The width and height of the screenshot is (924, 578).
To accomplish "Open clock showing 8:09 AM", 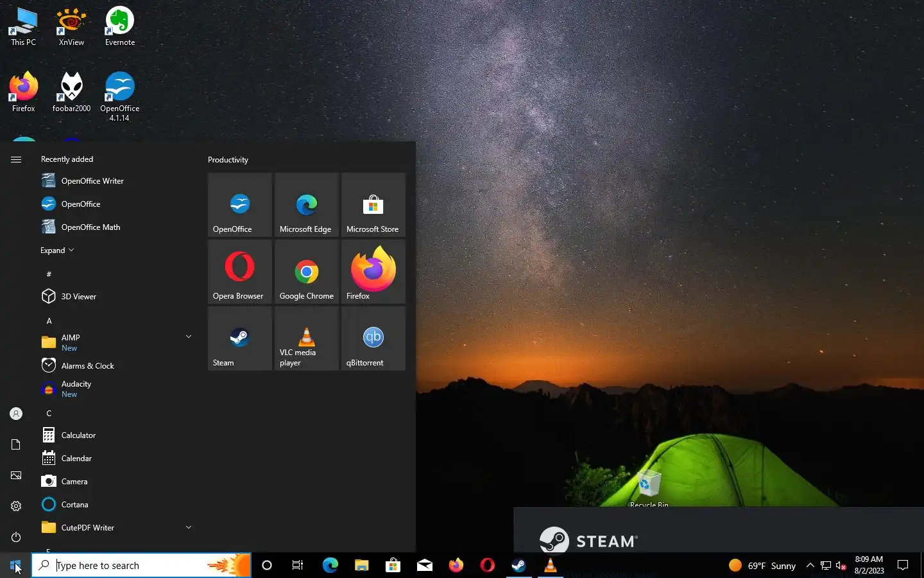I will (869, 565).
